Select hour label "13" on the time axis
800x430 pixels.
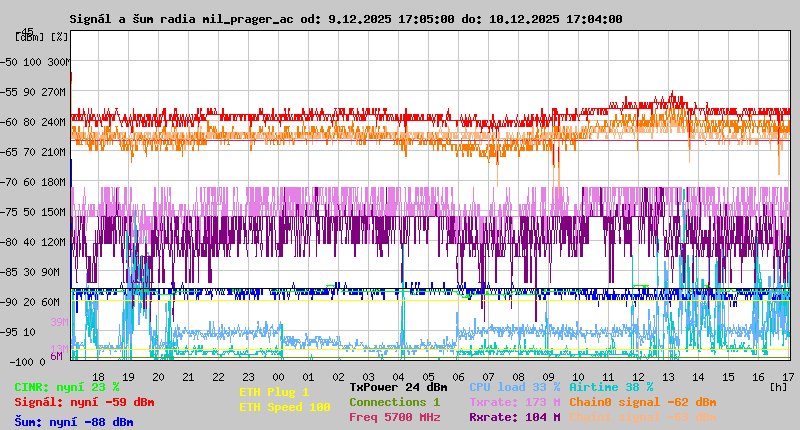pos(668,377)
